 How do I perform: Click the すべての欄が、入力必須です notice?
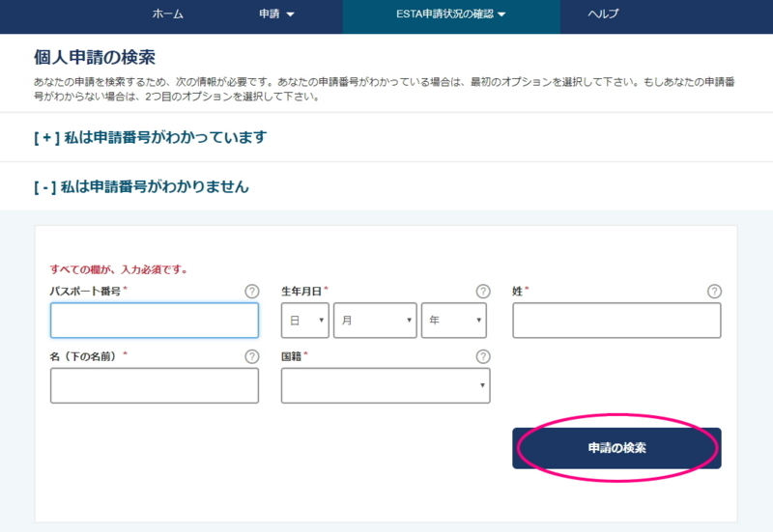click(x=118, y=270)
